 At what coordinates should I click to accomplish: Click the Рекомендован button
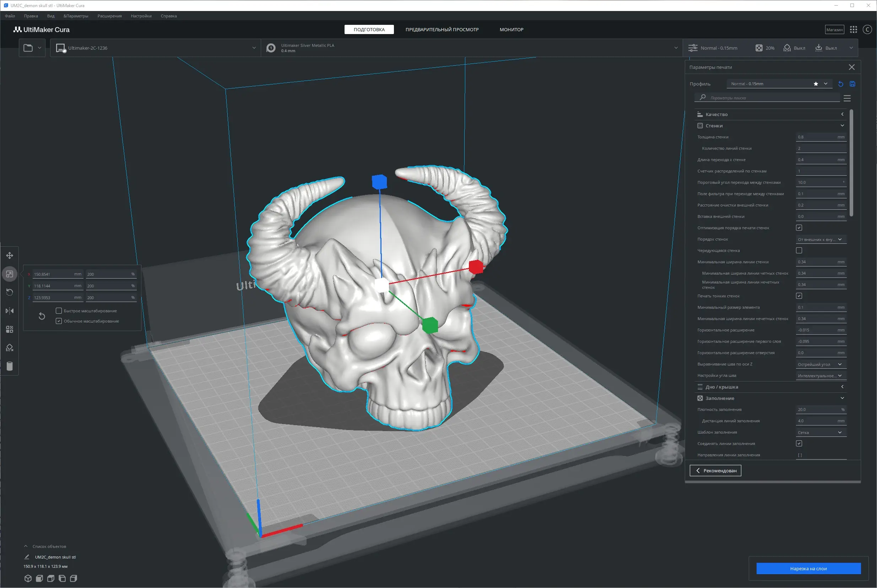[x=715, y=471]
